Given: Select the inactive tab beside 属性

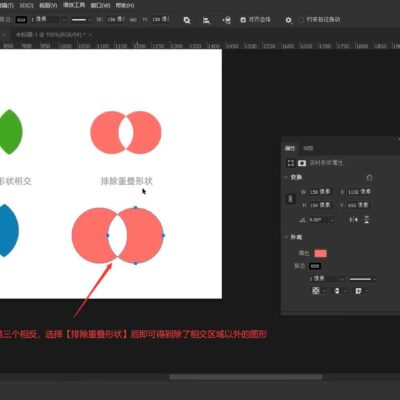Looking at the screenshot, I should 308,148.
